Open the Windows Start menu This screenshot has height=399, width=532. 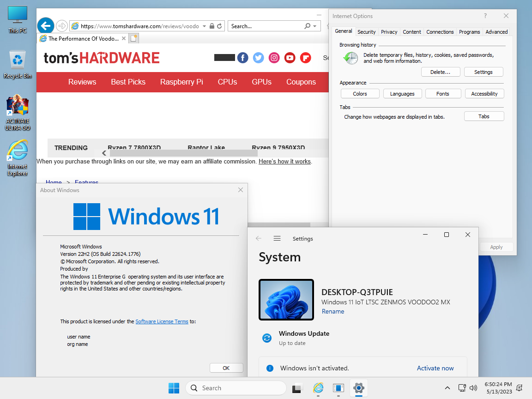click(x=174, y=388)
